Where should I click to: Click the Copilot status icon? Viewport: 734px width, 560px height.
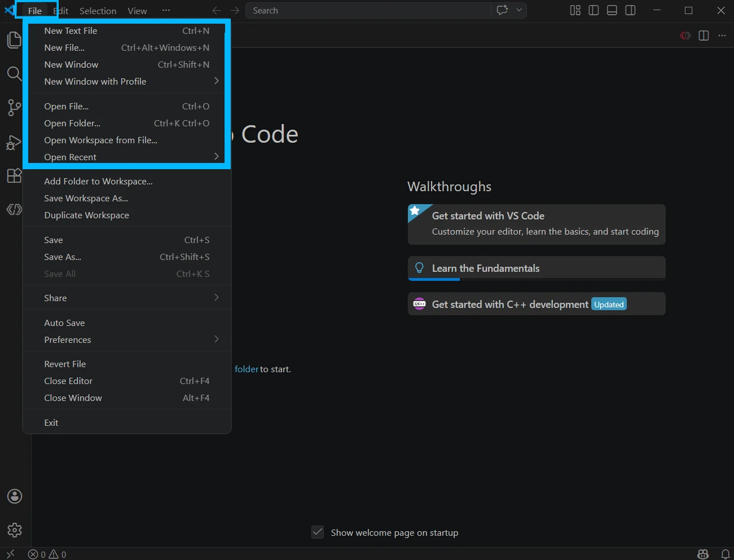[x=703, y=554]
